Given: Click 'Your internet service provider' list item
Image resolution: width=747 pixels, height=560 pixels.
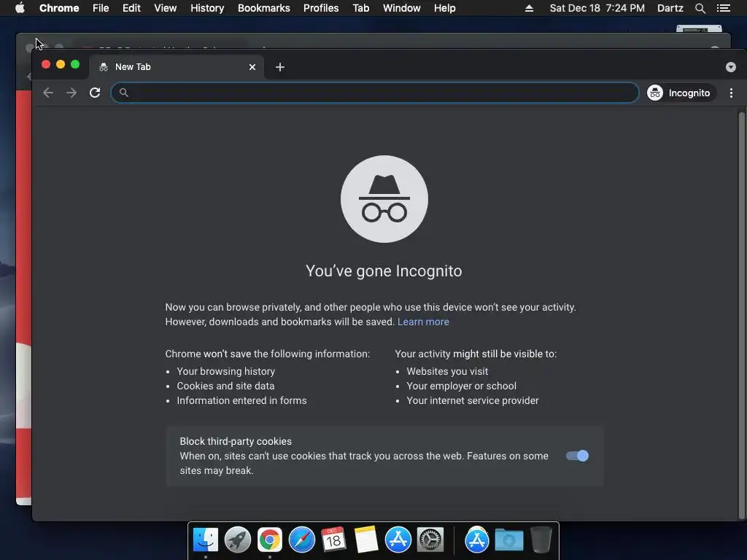Looking at the screenshot, I should (x=473, y=400).
